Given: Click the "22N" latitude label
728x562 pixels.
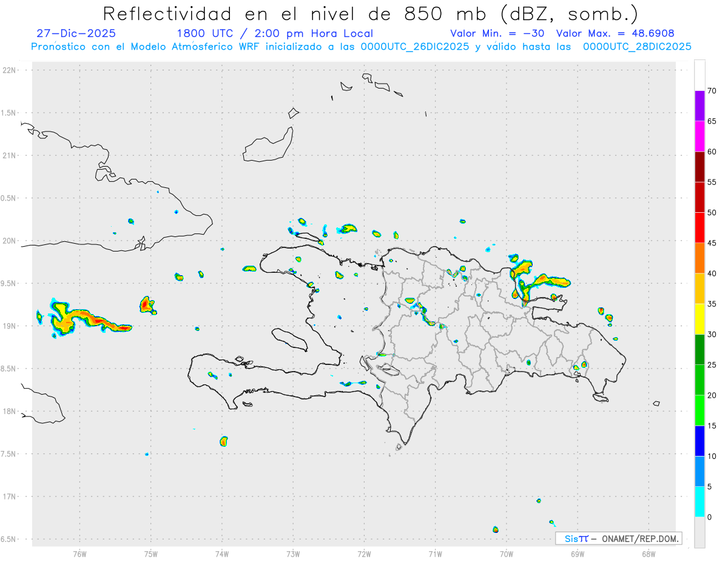Looking at the screenshot, I should (10, 70).
